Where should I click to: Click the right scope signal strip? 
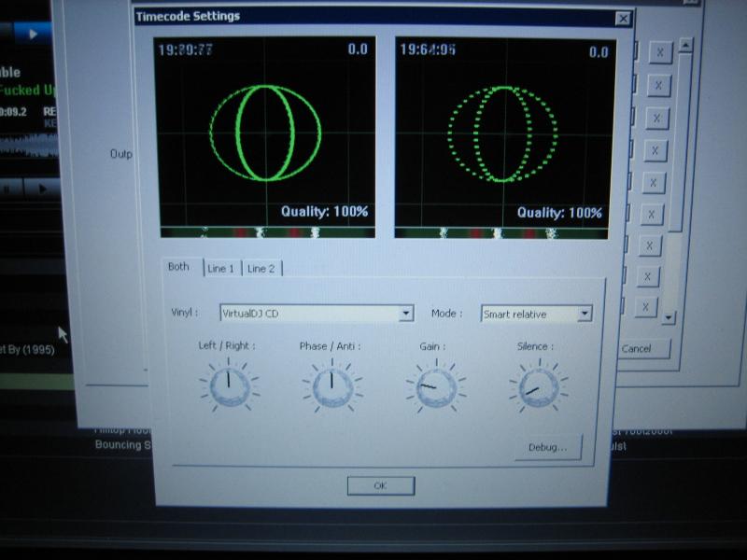pyautogui.click(x=501, y=233)
